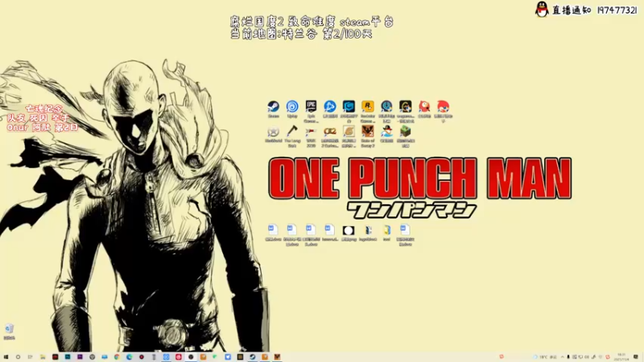Launch The Long Dark axe shortcut

pos(292,136)
